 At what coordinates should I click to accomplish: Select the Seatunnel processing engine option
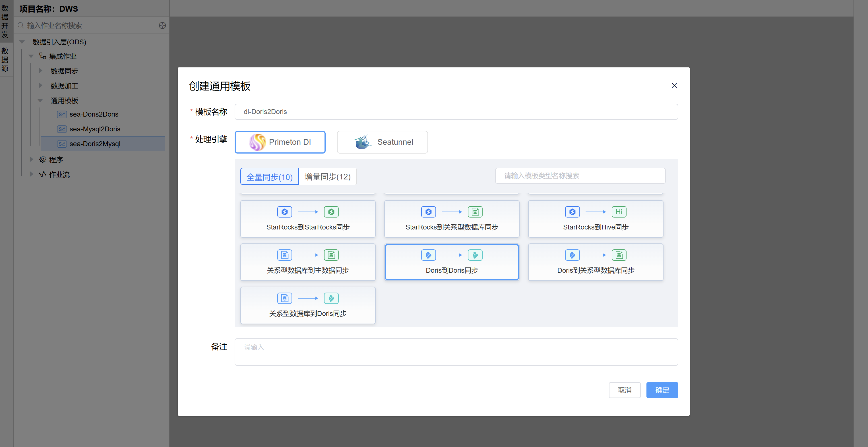tap(382, 142)
